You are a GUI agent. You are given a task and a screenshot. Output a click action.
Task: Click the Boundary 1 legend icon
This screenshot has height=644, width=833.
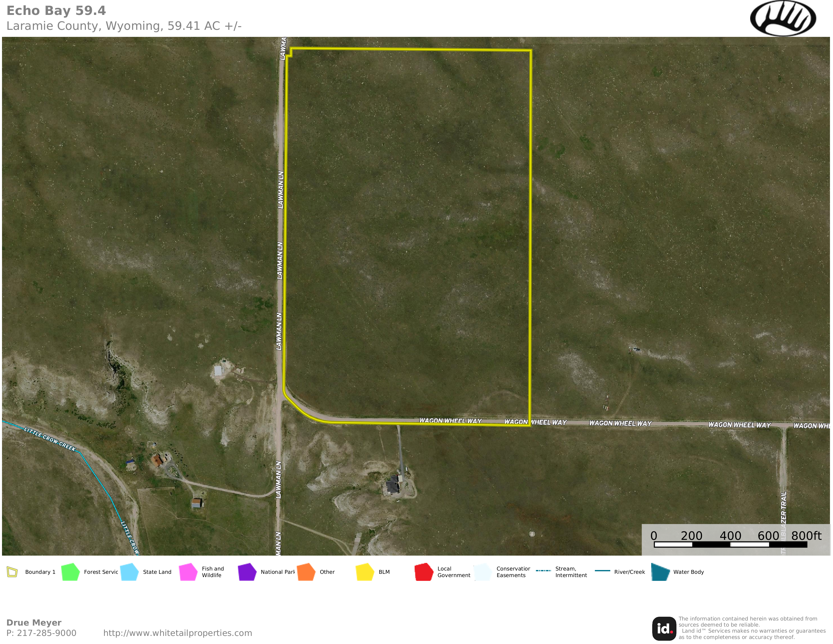[x=12, y=572]
